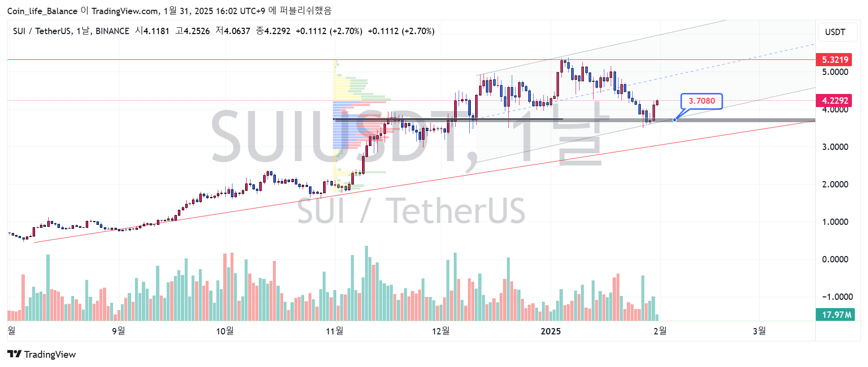Screen dimensions: 868x367
Task: Click the red 5.3219 price label
Action: point(835,60)
